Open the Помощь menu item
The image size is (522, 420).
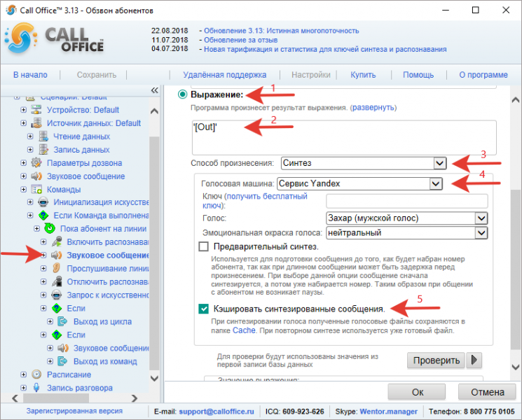tap(418, 75)
